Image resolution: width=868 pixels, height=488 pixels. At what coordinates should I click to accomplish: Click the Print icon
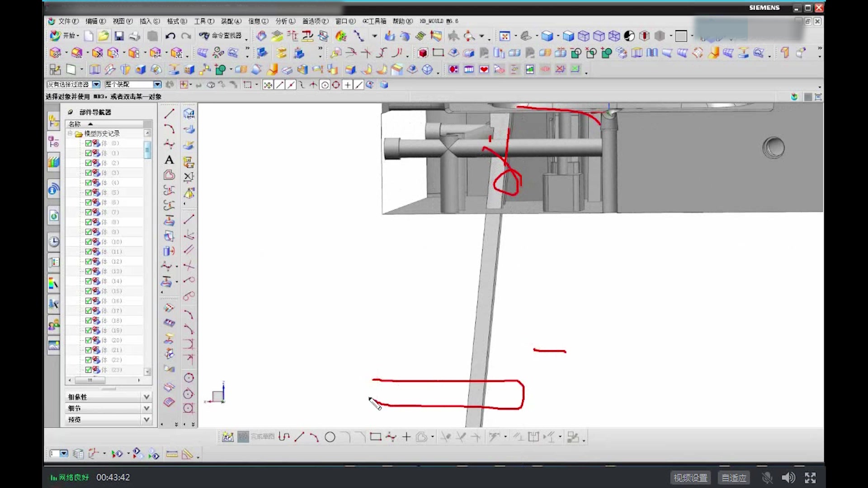click(134, 36)
